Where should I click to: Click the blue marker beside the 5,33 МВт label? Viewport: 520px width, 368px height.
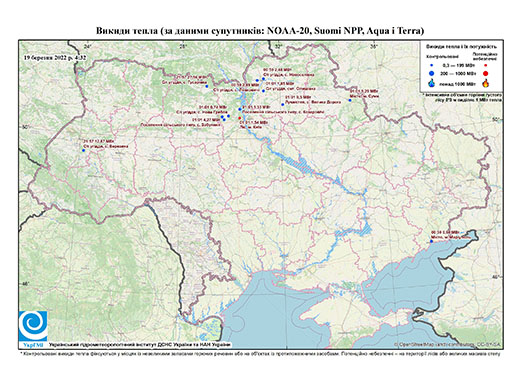tap(240, 109)
